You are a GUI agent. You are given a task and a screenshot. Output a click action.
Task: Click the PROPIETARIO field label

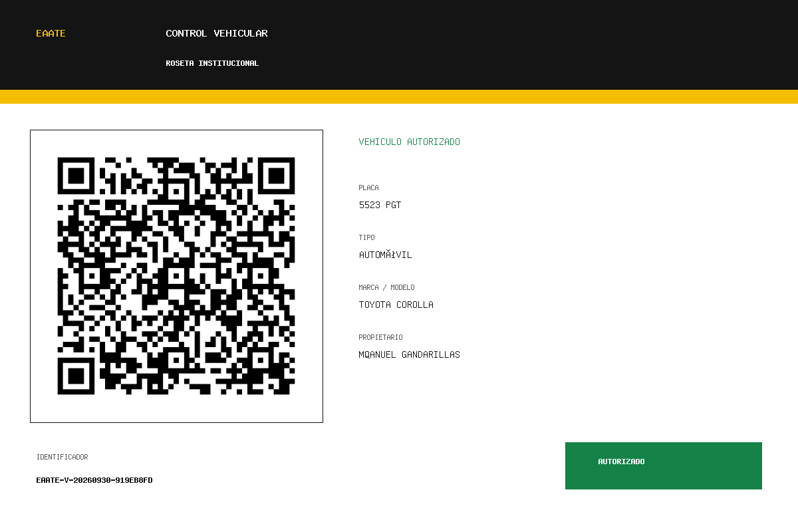coord(380,337)
